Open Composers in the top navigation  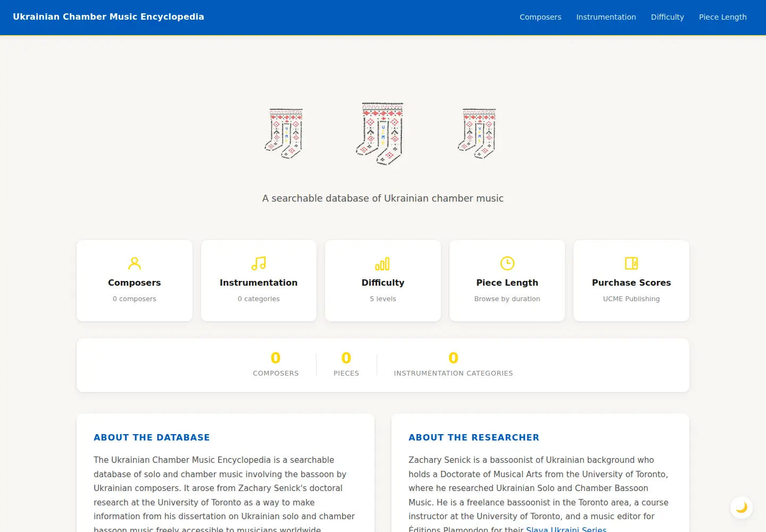click(540, 17)
